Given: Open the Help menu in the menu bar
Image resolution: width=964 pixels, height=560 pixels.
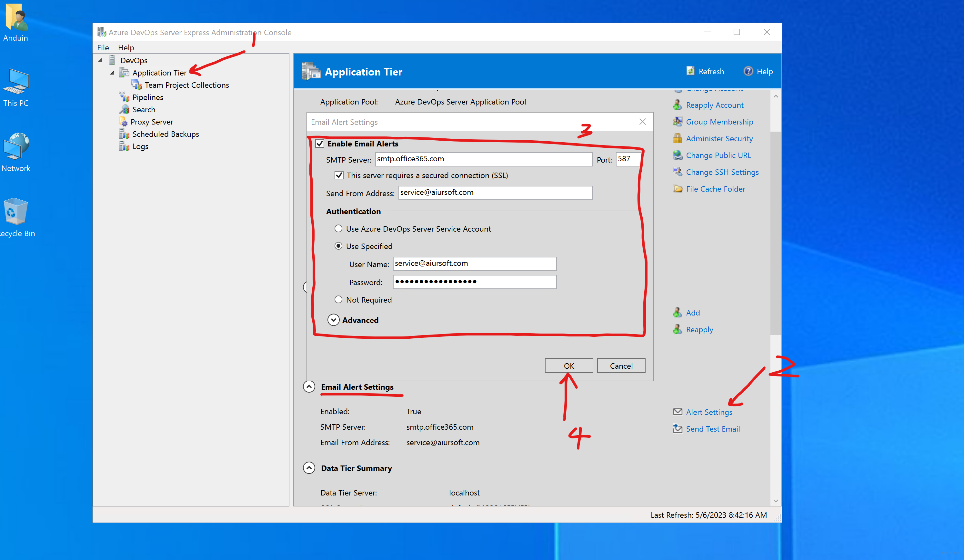Looking at the screenshot, I should 126,47.
